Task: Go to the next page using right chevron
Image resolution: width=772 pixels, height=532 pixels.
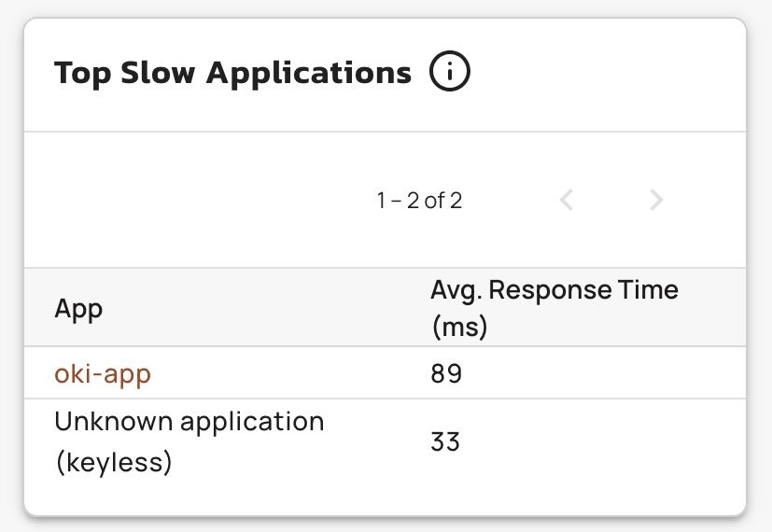Action: [656, 200]
